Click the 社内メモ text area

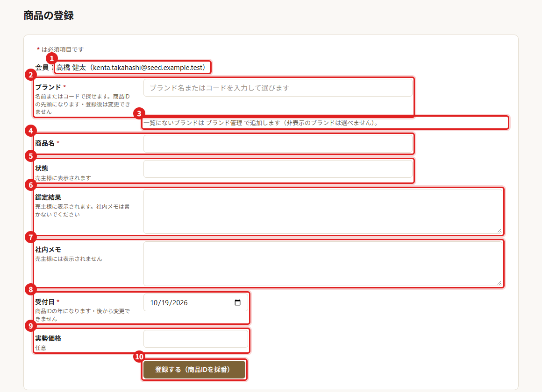(323, 264)
